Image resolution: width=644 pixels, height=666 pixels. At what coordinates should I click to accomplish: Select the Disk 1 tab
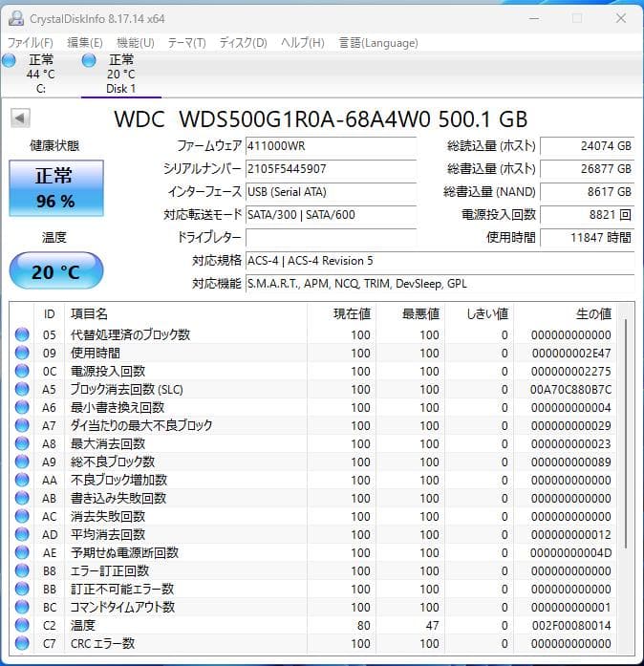[x=121, y=74]
